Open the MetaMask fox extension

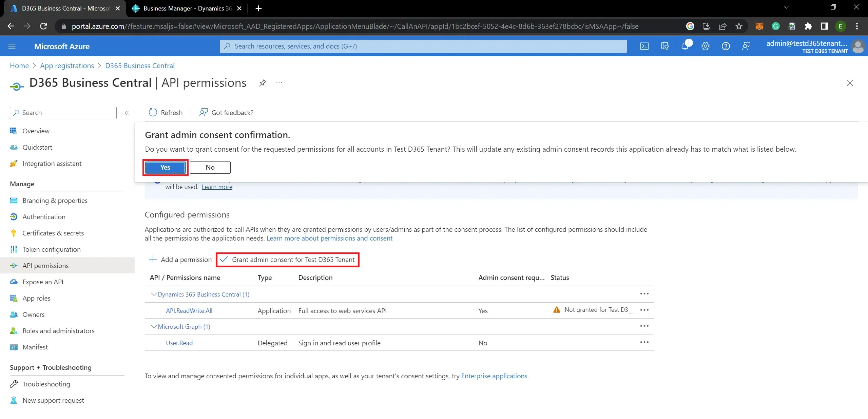click(759, 26)
